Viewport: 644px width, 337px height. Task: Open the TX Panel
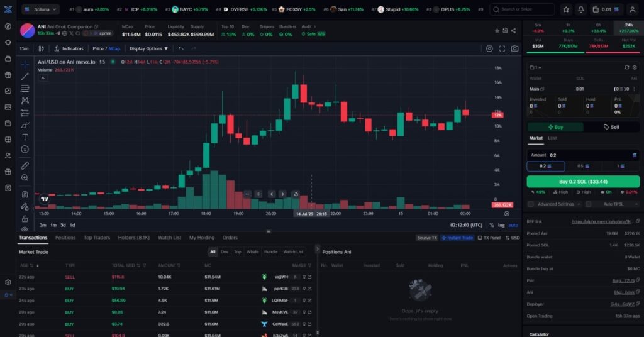(x=489, y=238)
